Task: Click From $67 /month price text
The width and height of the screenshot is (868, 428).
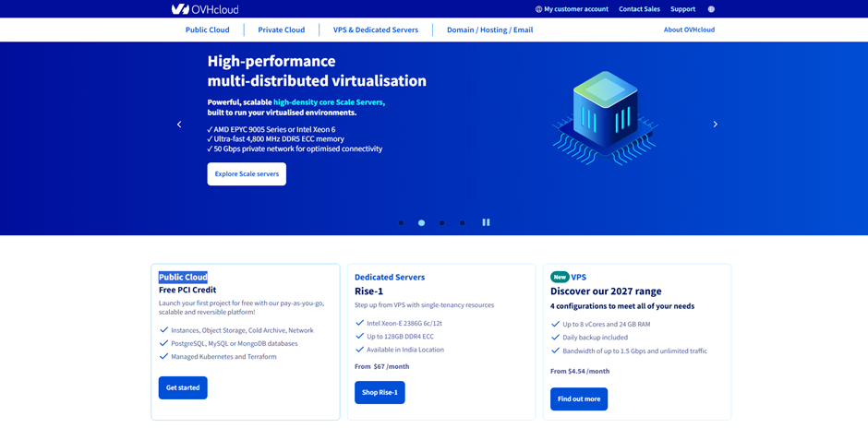Action: coord(382,366)
